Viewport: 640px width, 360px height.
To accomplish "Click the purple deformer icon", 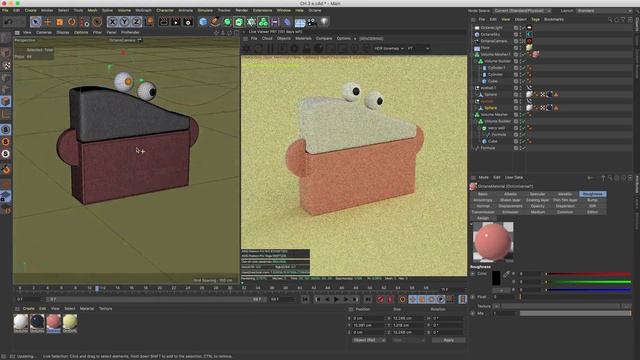I will click(x=287, y=22).
